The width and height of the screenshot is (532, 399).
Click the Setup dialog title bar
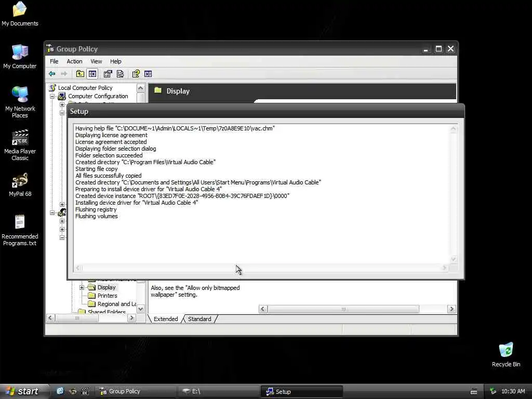coord(265,111)
